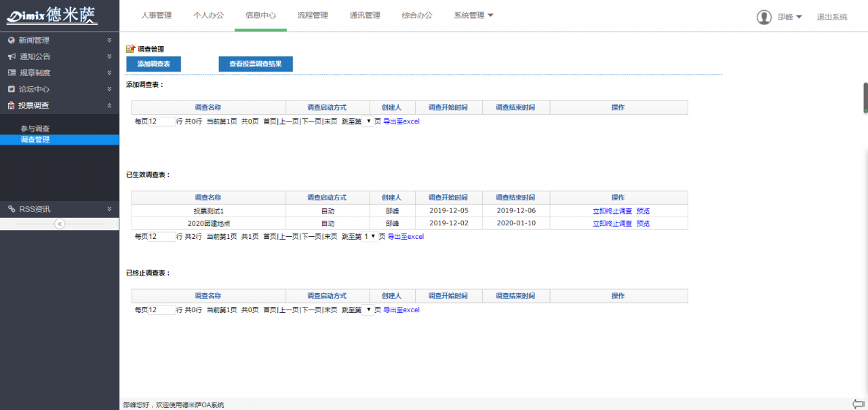Click the user avatar icon
This screenshot has height=410, width=868.
point(764,17)
